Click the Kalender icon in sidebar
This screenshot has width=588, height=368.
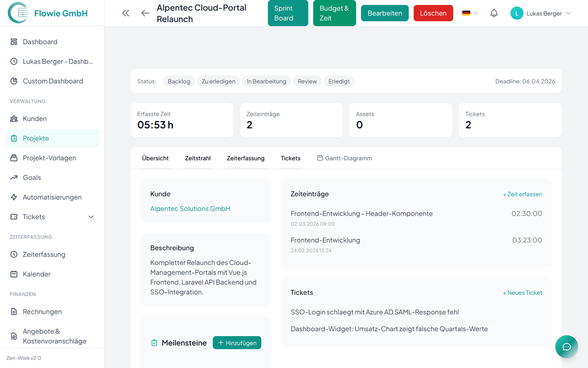point(14,274)
